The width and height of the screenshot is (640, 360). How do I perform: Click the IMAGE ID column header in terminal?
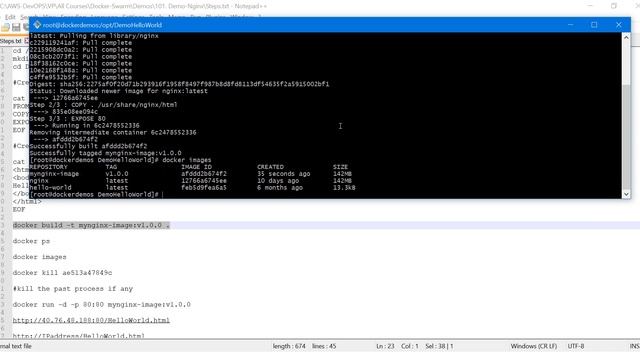196,167
